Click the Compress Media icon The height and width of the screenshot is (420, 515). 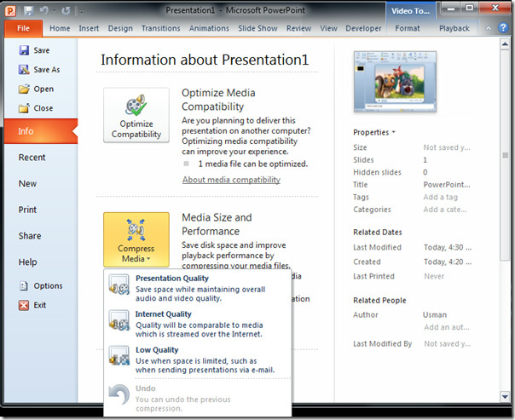pyautogui.click(x=136, y=230)
